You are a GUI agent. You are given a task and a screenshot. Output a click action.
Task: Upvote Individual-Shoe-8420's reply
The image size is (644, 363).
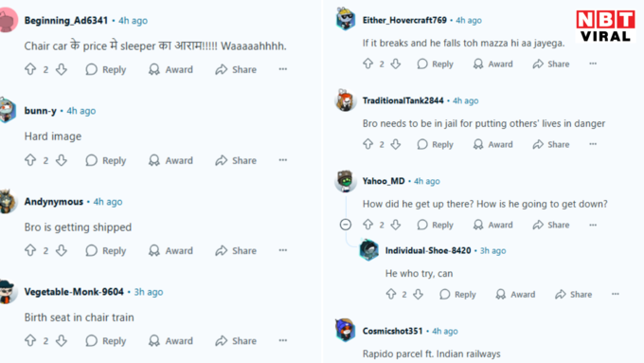390,295
